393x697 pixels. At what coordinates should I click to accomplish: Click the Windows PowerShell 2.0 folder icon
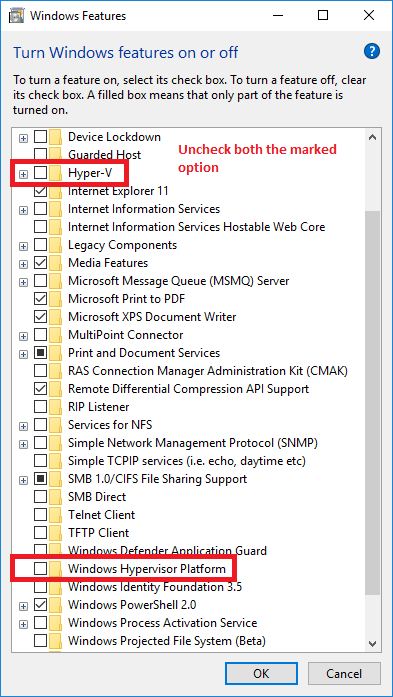56,605
